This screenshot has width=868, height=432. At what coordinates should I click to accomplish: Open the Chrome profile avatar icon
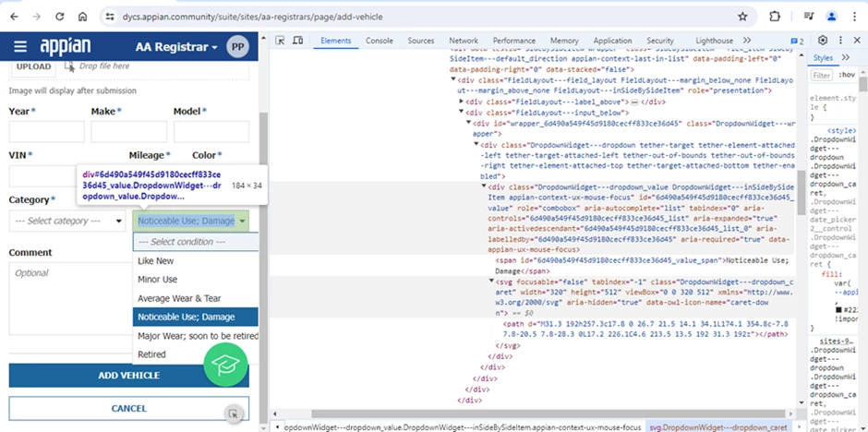coord(831,17)
